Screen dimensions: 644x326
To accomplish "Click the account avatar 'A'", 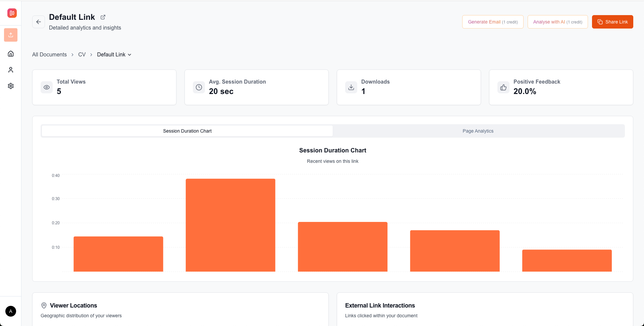I will click(x=11, y=311).
